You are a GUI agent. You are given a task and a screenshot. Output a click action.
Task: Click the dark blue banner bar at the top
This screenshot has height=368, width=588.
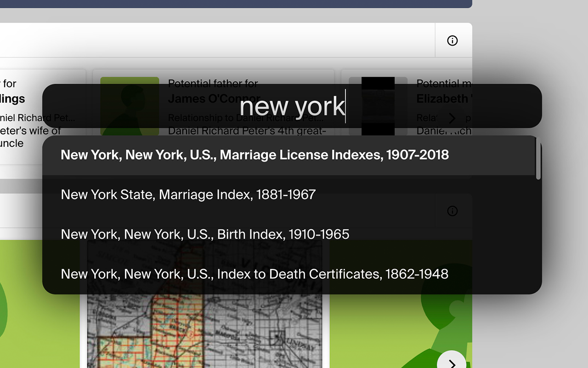(236, 4)
